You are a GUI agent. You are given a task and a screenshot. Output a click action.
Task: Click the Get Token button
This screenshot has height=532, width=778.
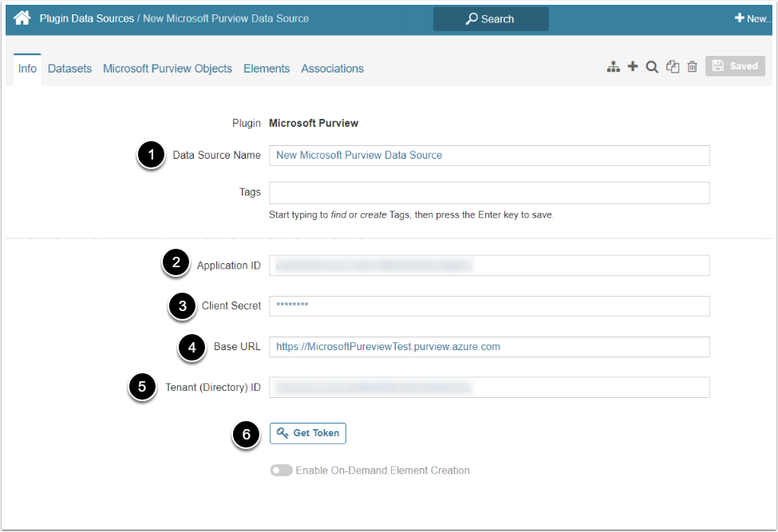[x=308, y=433]
